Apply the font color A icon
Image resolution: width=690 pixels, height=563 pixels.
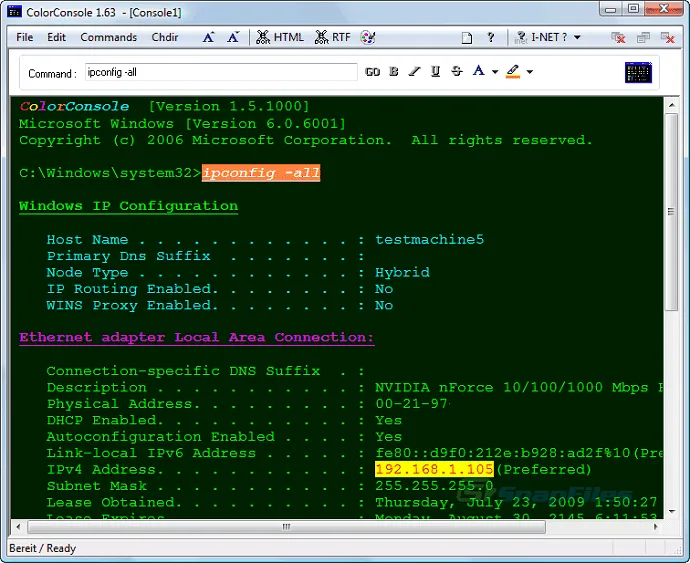click(x=478, y=71)
